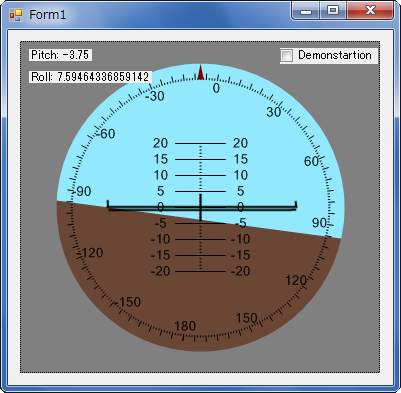
Task: Click the 180 degree roll scale mark
Action: 185,326
